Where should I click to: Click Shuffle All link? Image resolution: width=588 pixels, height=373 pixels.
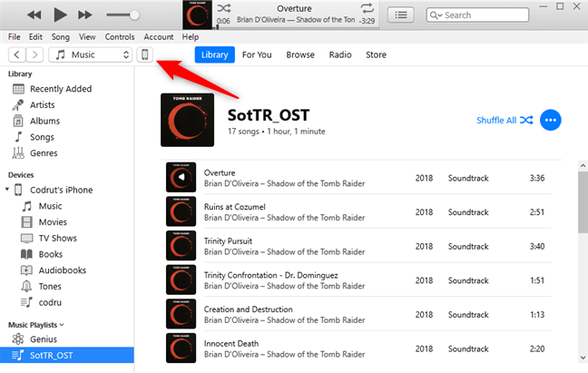point(505,121)
